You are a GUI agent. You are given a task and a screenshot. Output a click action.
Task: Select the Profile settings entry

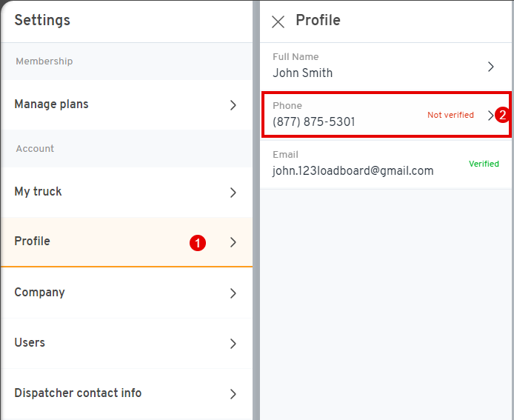click(127, 242)
